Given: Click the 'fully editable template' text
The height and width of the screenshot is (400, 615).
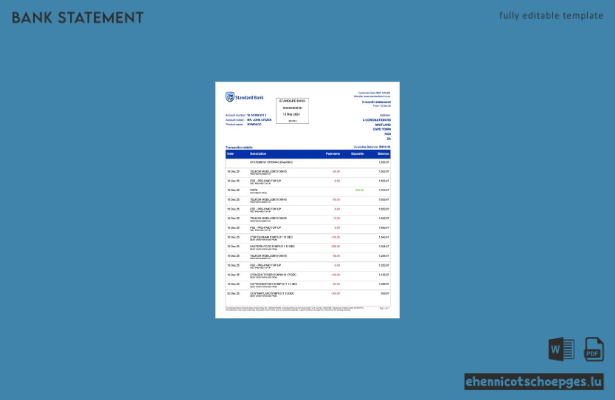Looking at the screenshot, I should 551,16.
